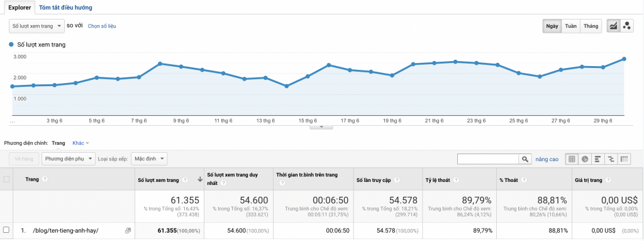This screenshot has width=644, height=241.
Task: Expand the Khác dimension dropdown
Action: 80,143
